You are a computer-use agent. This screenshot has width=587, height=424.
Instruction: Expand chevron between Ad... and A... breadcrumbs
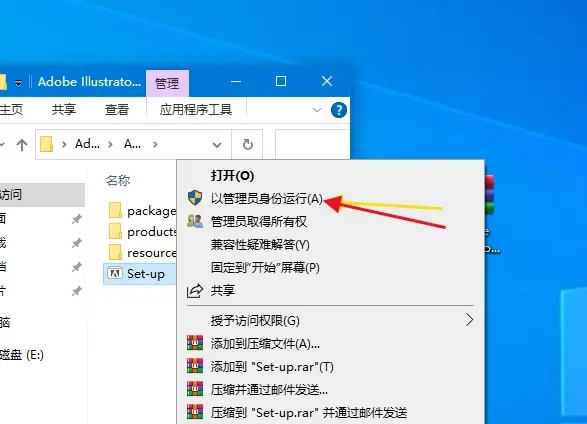click(110, 144)
